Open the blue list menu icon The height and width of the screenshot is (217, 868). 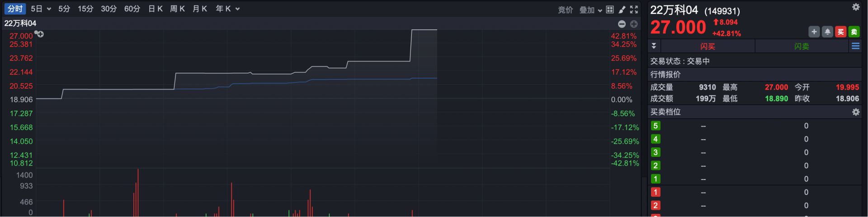tap(855, 46)
